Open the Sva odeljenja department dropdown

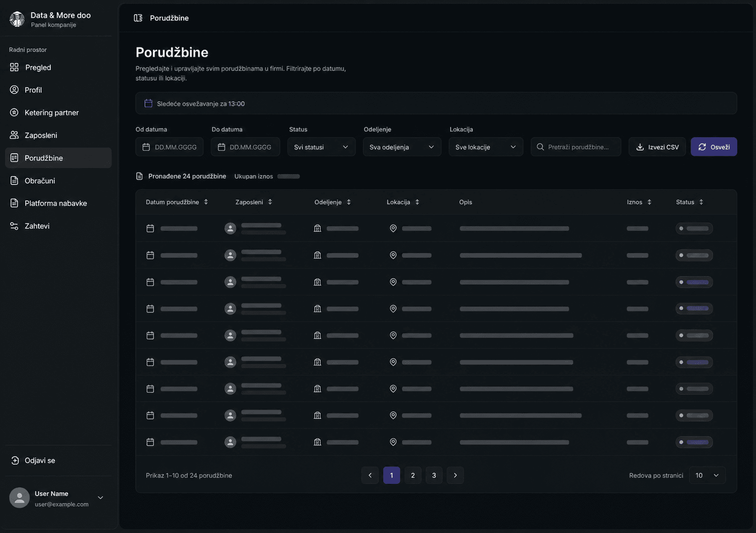tap(402, 147)
